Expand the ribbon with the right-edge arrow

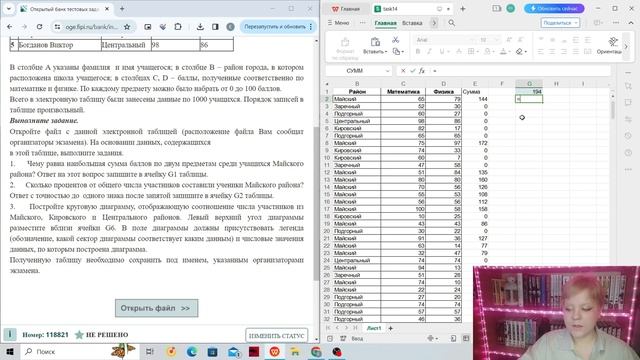point(626,46)
